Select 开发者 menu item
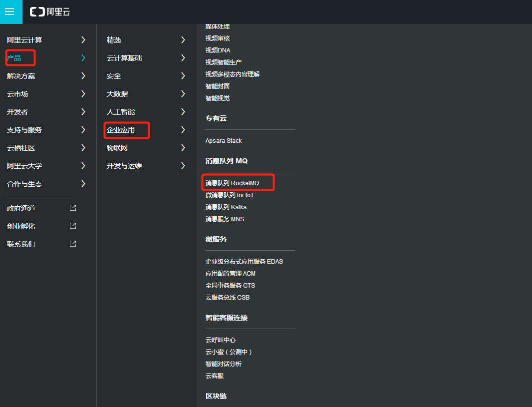Screen dimensions: 532x407 [17, 112]
